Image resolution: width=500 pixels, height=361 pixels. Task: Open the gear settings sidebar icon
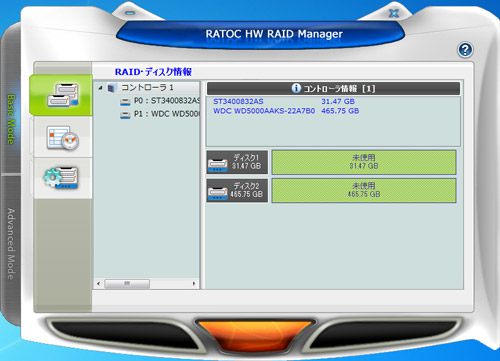pyautogui.click(x=61, y=178)
